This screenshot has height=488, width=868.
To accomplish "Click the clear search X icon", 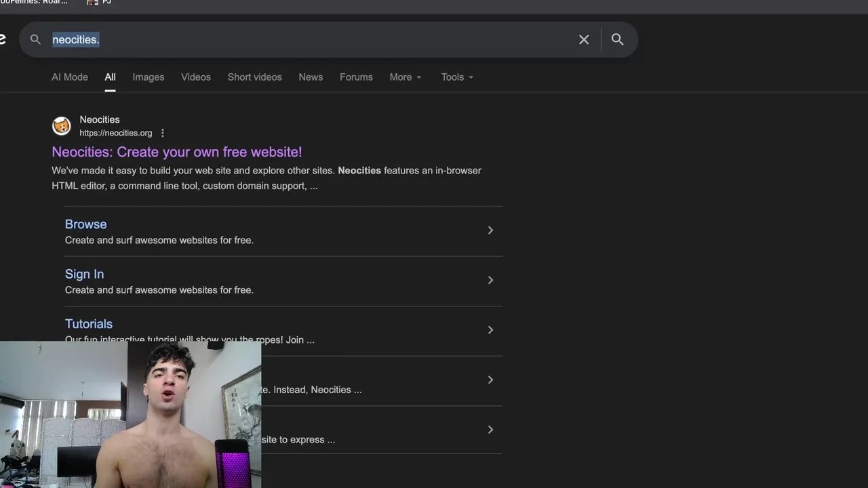I will tap(584, 40).
